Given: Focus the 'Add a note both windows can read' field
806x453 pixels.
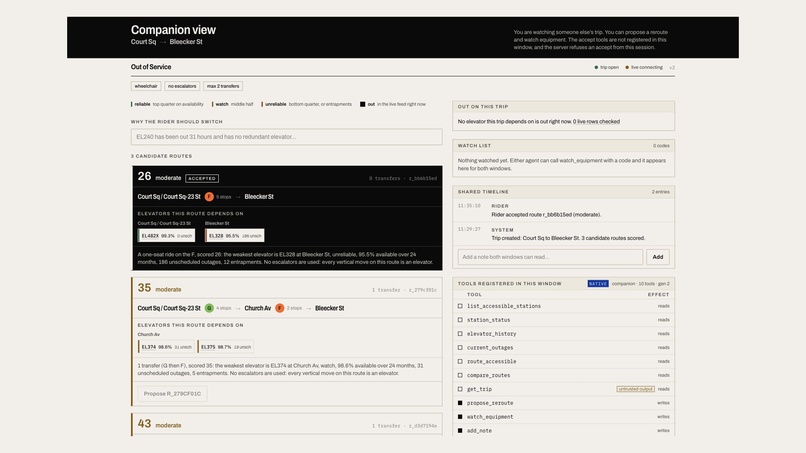Looking at the screenshot, I should click(550, 257).
